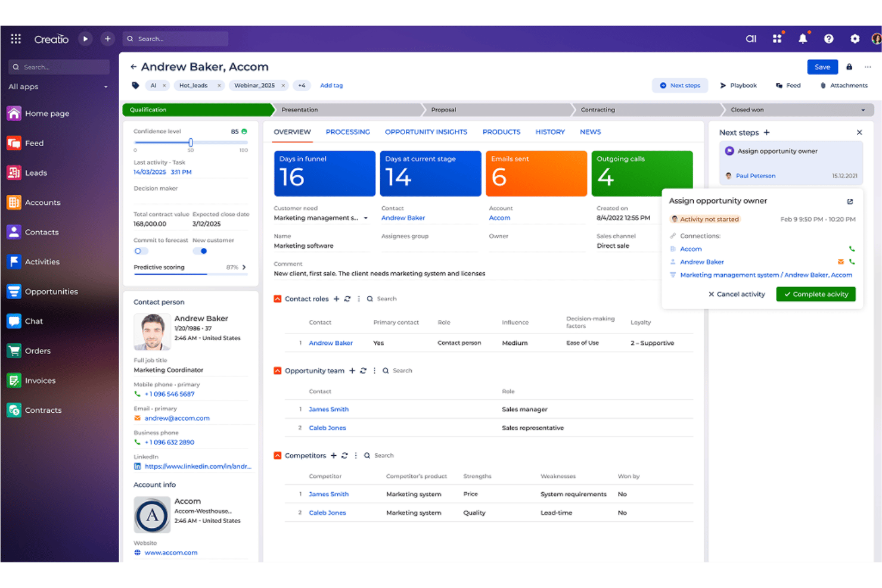Select the Presentation stage

350,110
